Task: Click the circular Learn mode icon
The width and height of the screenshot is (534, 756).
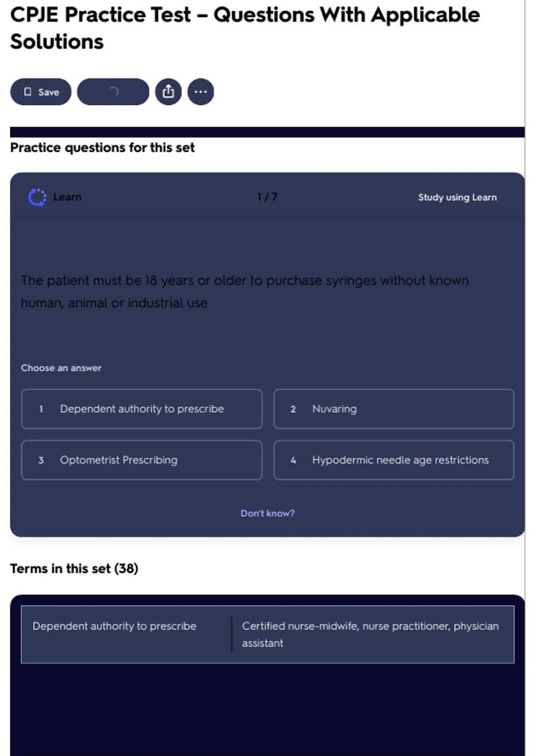Action: pos(37,197)
